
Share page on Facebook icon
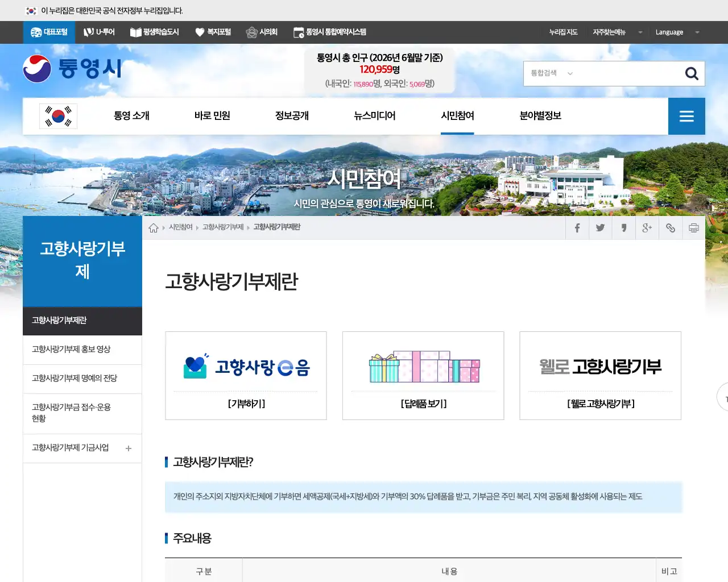(x=577, y=228)
